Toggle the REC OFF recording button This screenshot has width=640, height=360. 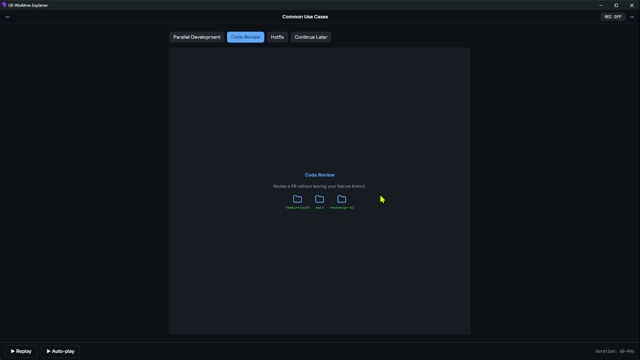click(613, 17)
